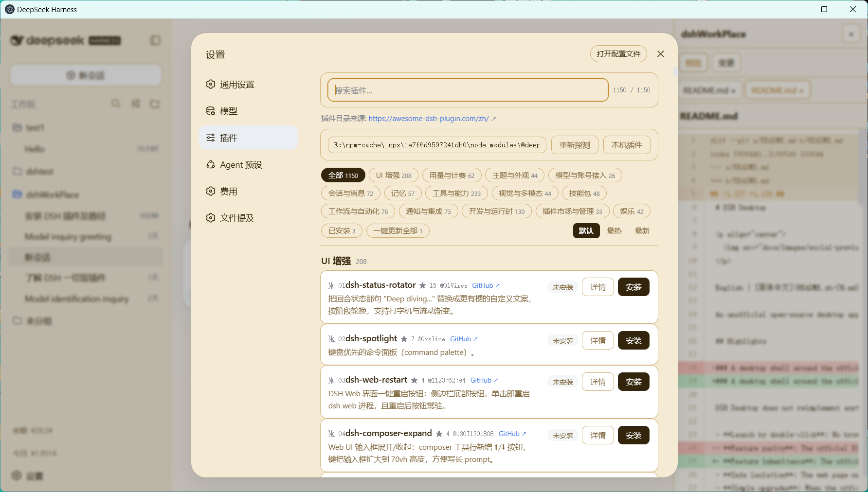Click the Agent 预设 icon
This screenshot has height=492, width=868.
pos(211,164)
